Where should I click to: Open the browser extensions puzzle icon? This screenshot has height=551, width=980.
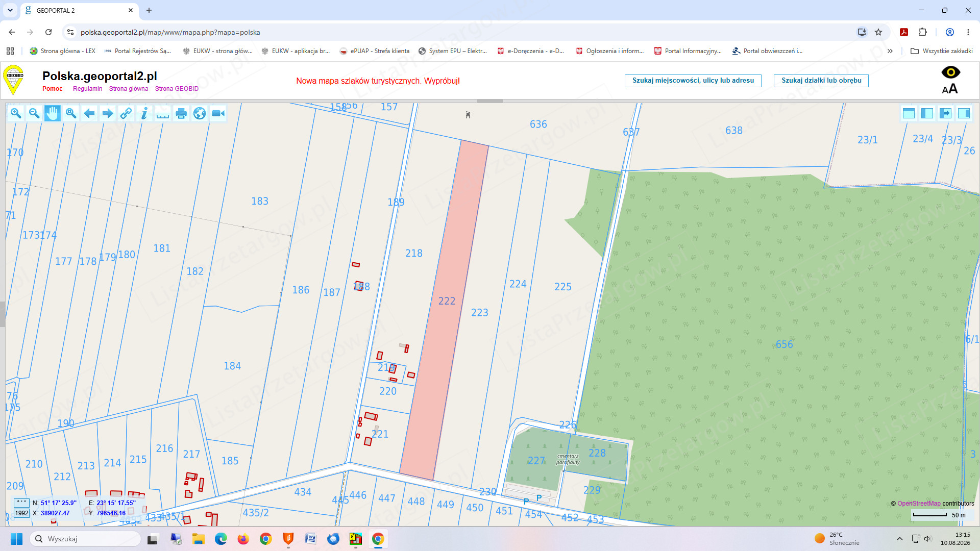(922, 32)
